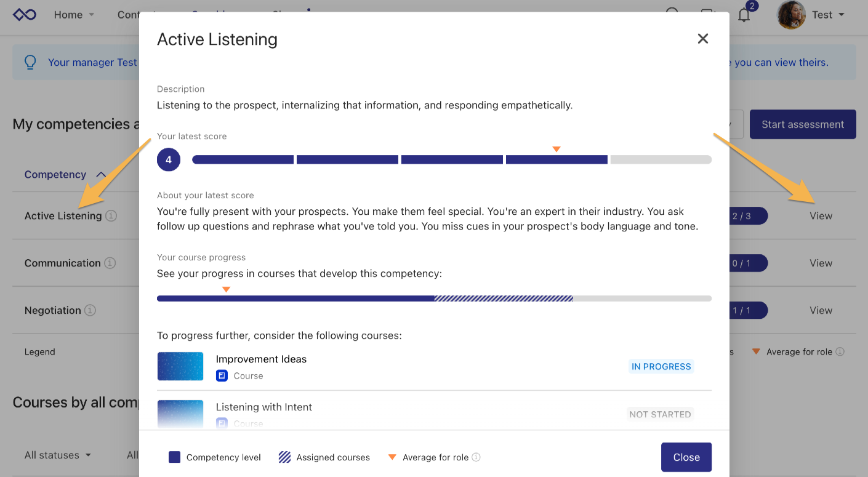Open View link for Negotiation row
The image size is (868, 477).
pos(821,311)
